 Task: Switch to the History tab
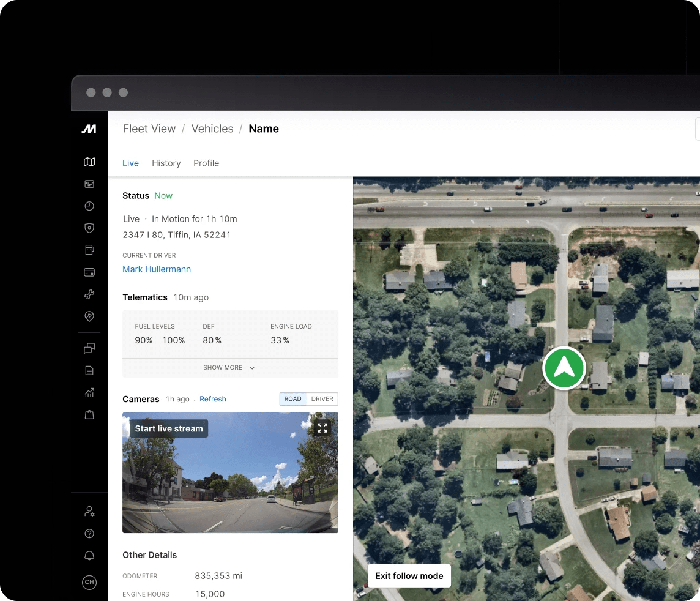pos(166,163)
